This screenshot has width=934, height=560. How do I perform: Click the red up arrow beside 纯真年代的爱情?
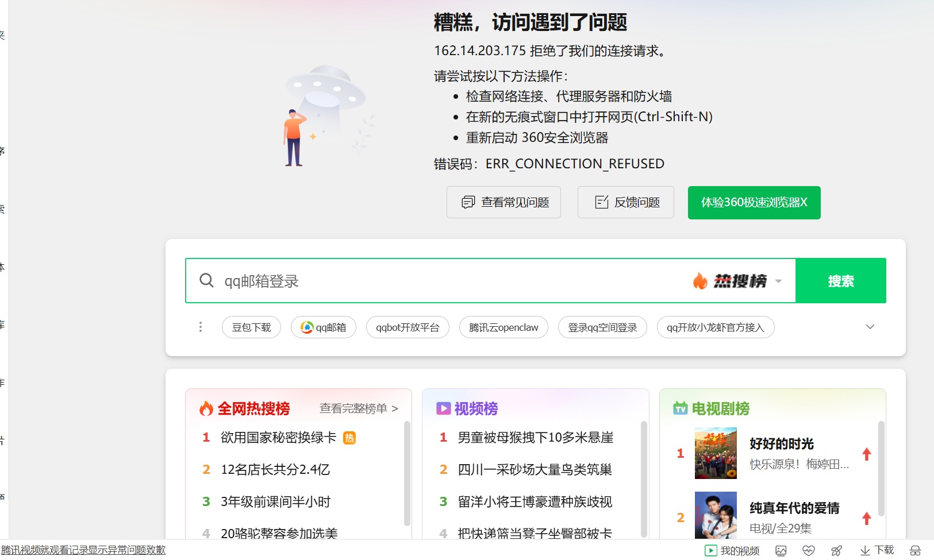pyautogui.click(x=867, y=518)
